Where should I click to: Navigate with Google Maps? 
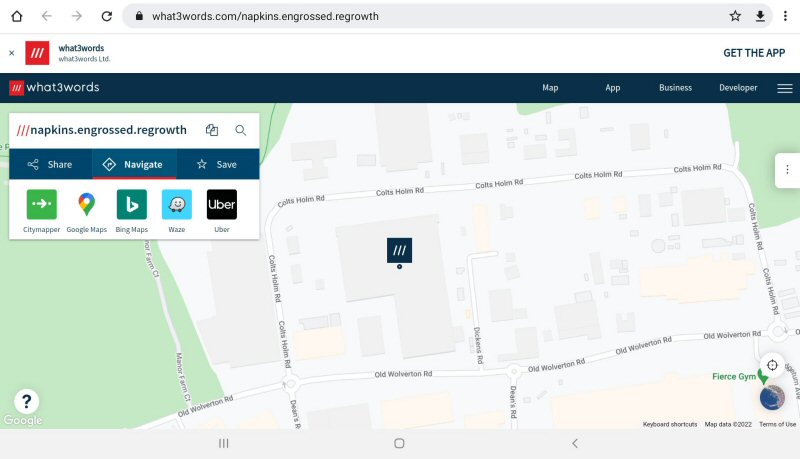tap(87, 211)
